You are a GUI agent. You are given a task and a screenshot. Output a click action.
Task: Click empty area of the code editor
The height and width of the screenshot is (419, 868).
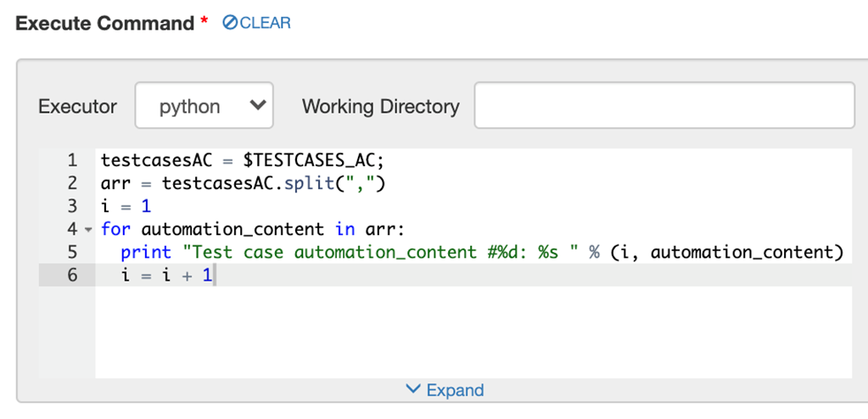467,335
